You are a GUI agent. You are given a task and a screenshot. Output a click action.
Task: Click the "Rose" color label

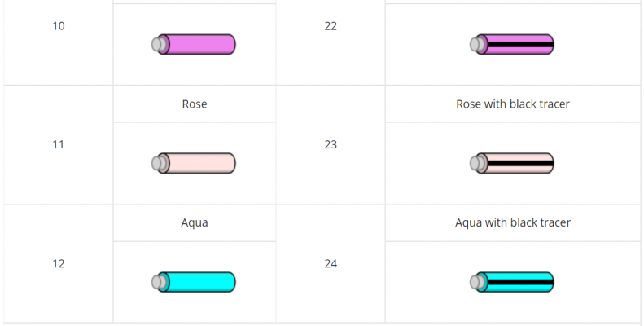(195, 104)
